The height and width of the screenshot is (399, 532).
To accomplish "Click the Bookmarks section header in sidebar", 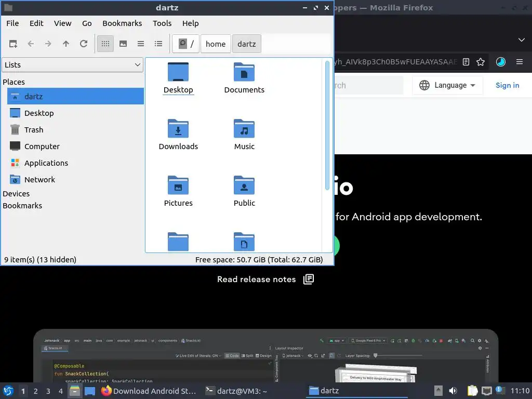I will coord(22,206).
